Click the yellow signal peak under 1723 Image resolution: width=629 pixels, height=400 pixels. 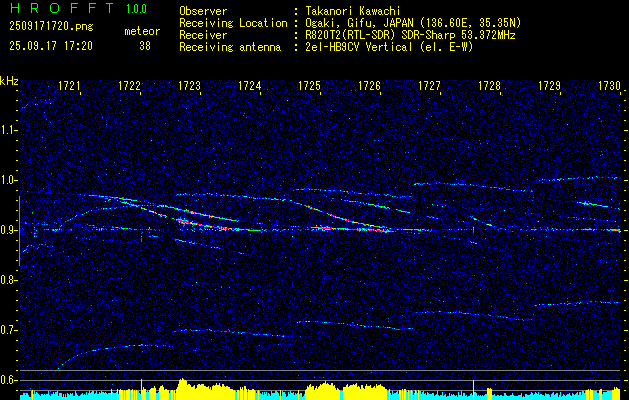pyautogui.click(x=183, y=385)
